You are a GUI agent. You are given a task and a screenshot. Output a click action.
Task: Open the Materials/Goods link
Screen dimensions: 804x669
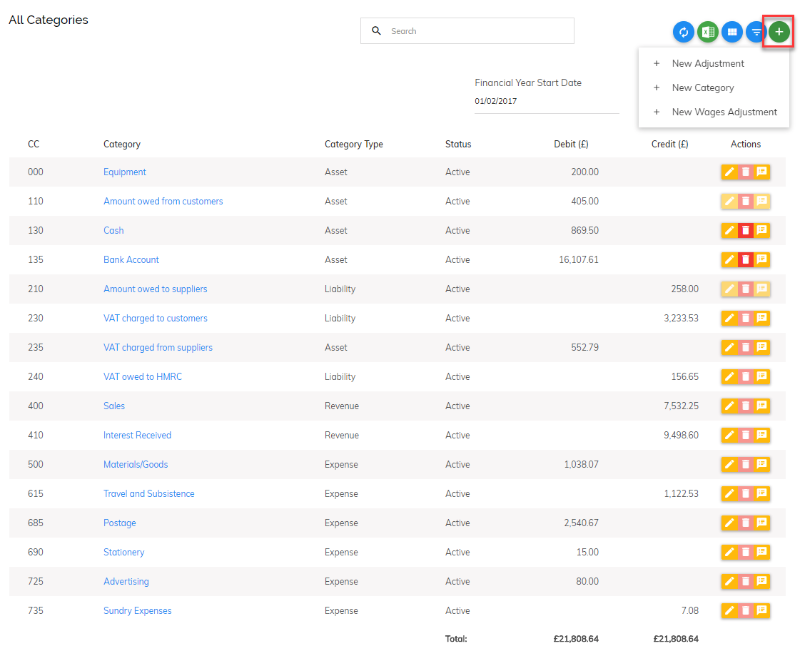pos(135,464)
